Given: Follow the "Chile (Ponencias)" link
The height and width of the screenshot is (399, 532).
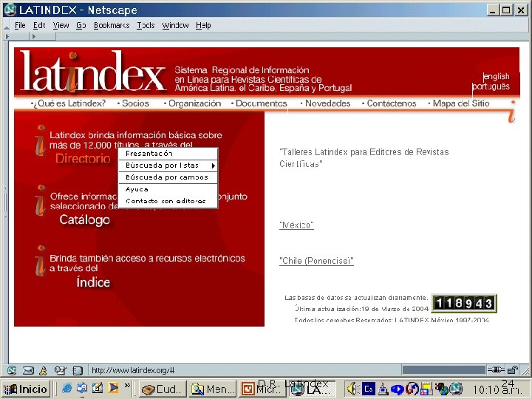Looking at the screenshot, I should coord(316,261).
